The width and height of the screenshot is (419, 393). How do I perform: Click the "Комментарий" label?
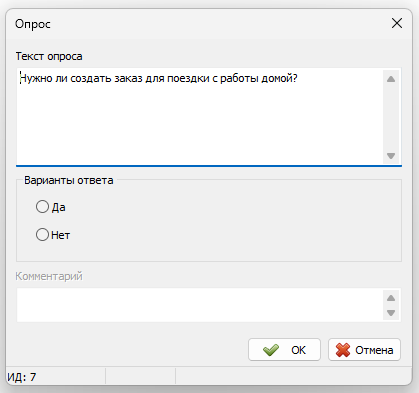tap(49, 276)
